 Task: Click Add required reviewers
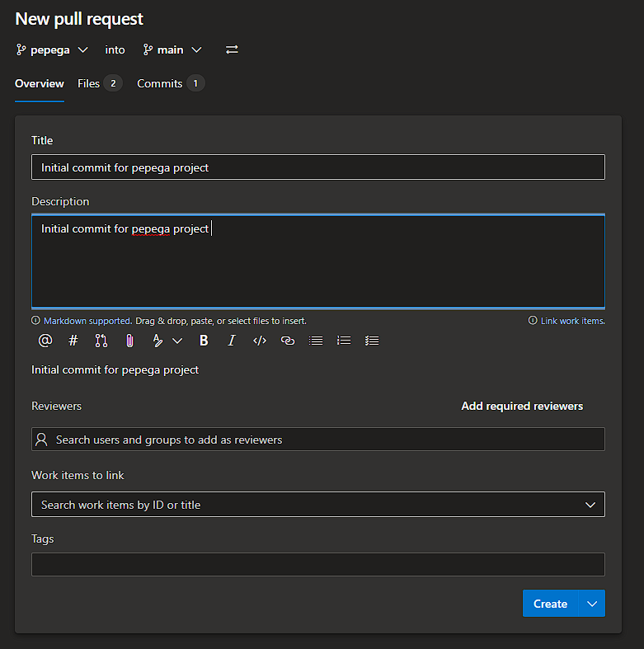coord(522,406)
